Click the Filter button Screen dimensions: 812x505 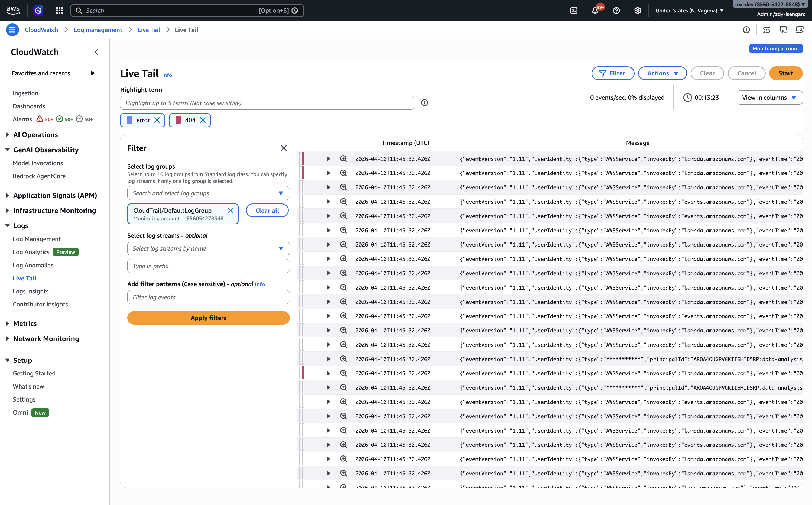pos(613,73)
